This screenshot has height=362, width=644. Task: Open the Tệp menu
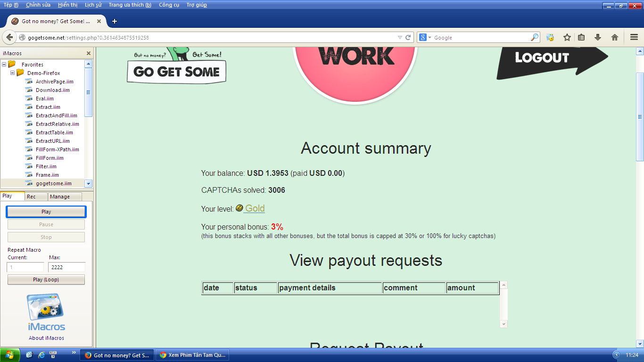pos(11,5)
